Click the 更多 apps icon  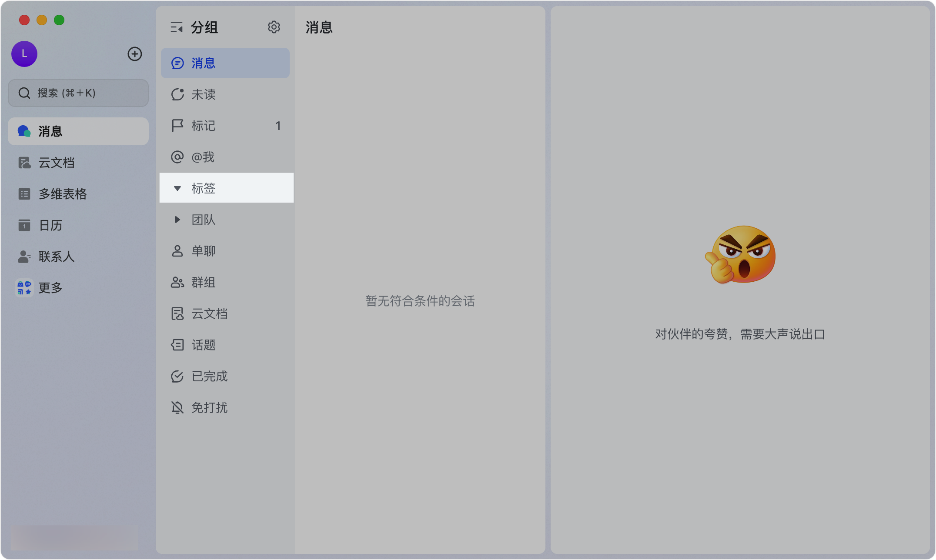point(24,288)
